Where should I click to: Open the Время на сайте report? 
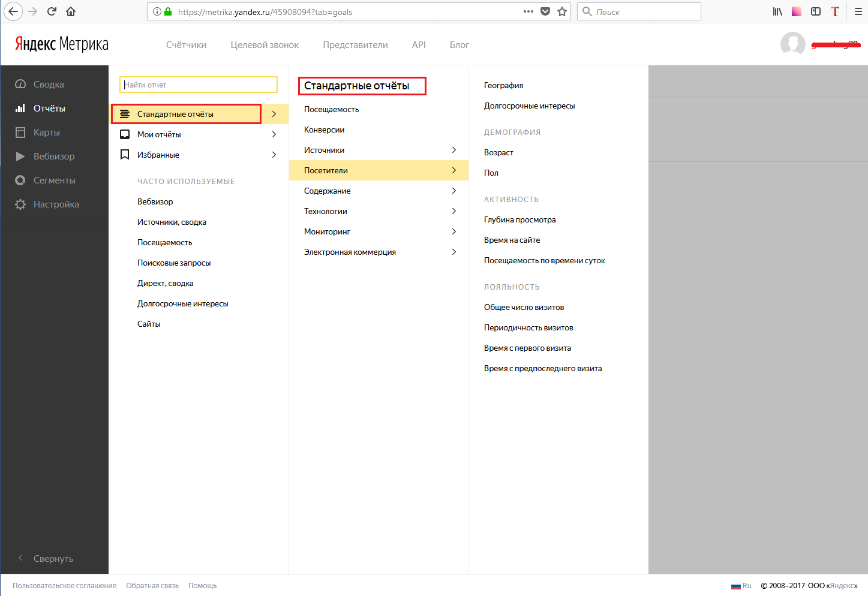pyautogui.click(x=512, y=240)
